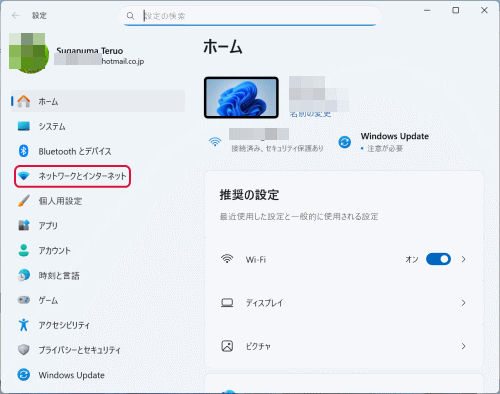Click the network Wi-Fi diamond icon

tap(24, 176)
